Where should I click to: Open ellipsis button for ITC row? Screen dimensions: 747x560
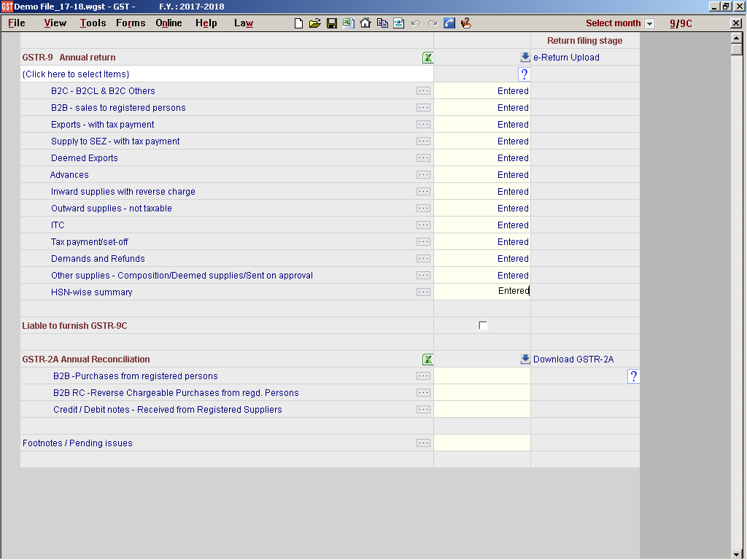pos(423,225)
